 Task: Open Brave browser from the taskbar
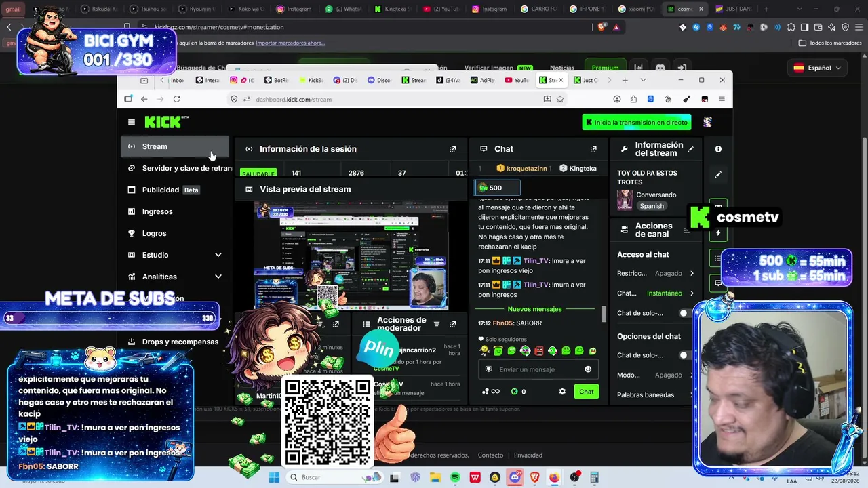(534, 478)
